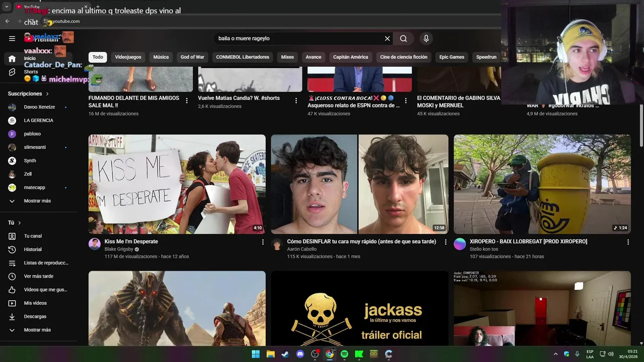Filter by CONMEBOL Libertadores chip
The width and height of the screenshot is (644, 362).
243,57
